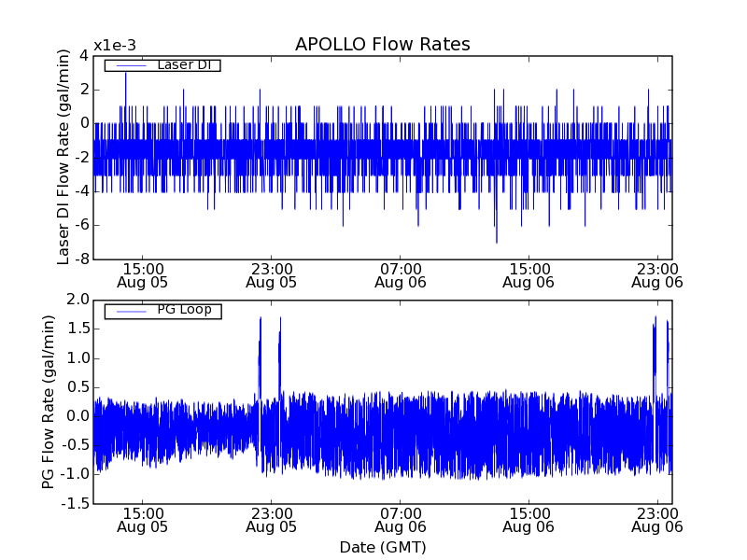Pick the 15:00 Aug 06 tick on bottom chart
The image size is (747, 560).
pyautogui.click(x=529, y=519)
